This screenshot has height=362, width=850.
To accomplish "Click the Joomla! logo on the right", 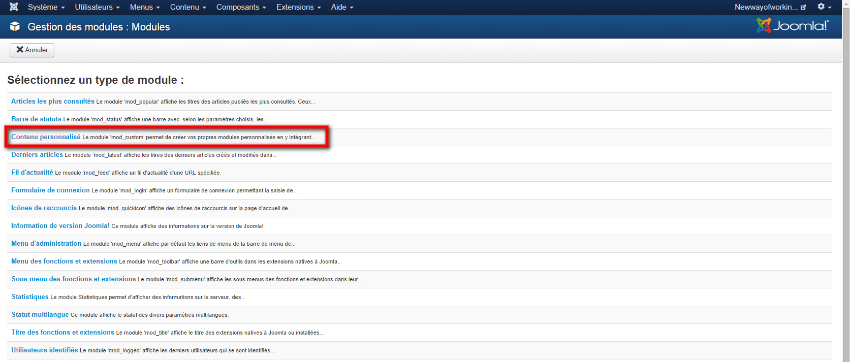I will 792,26.
